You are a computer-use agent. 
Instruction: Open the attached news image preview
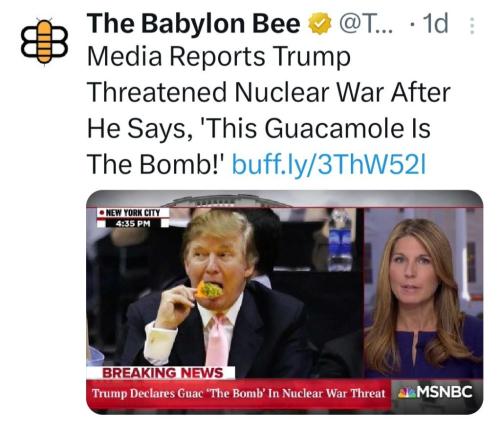(x=284, y=302)
